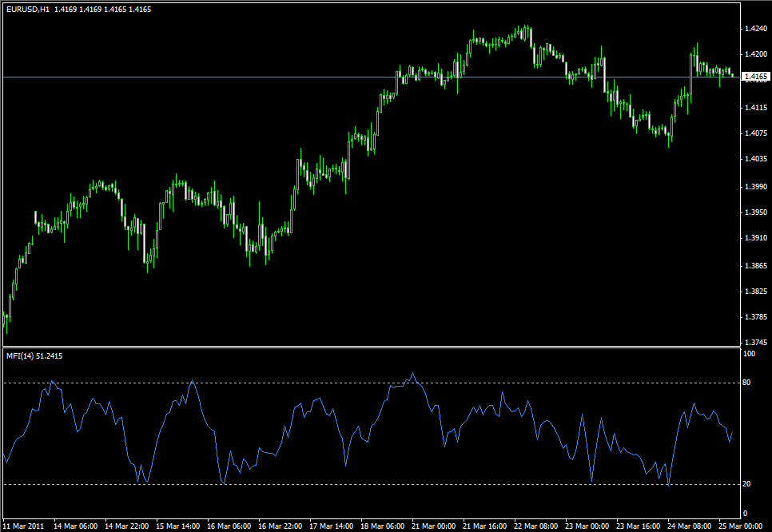Click the 16 Mar 22:00 time label
The image size is (772, 532).
281,526
